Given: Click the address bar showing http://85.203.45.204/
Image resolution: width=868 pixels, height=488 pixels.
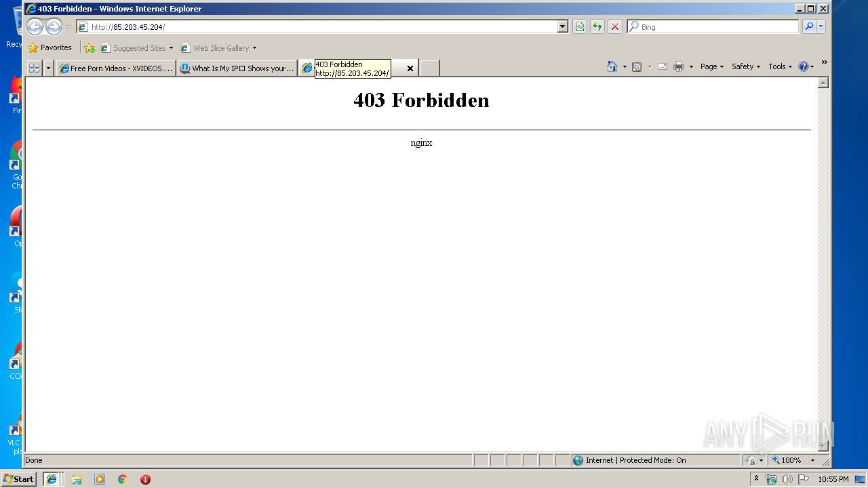Looking at the screenshot, I should tap(317, 27).
